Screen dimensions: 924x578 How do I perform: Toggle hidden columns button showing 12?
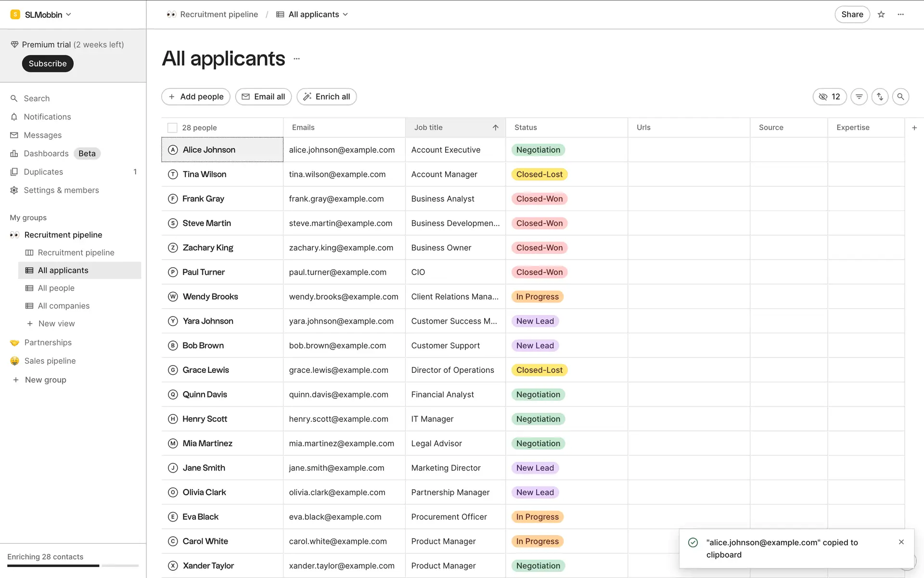[829, 97]
